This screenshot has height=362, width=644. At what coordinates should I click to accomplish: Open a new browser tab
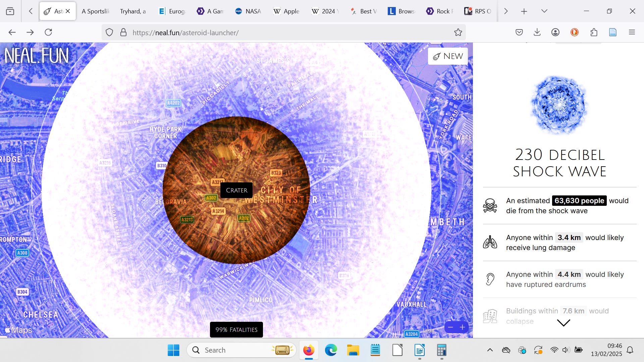tap(524, 11)
